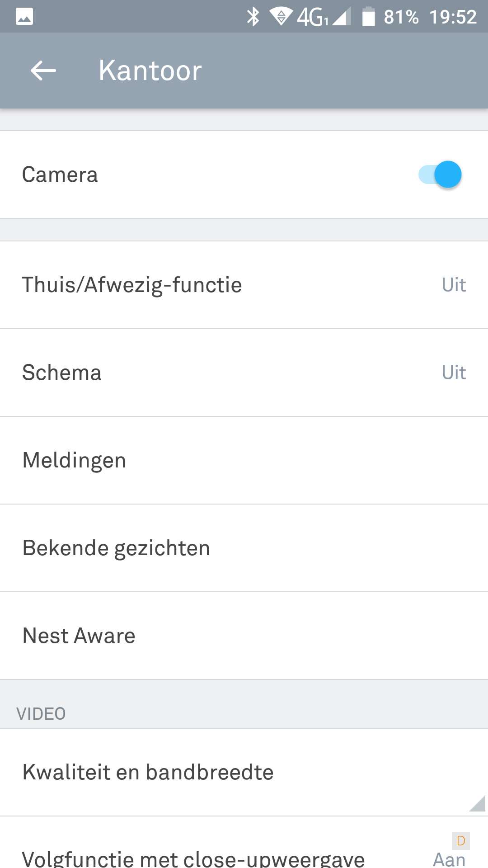Viewport: 488px width, 868px height.
Task: Tap the Aan value for Volgfunctie
Action: coord(449,859)
